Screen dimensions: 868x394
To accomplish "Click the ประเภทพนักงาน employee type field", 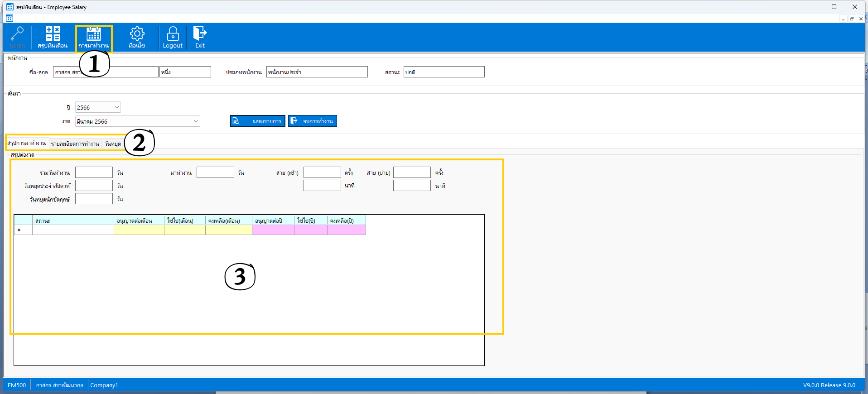I will pos(317,72).
